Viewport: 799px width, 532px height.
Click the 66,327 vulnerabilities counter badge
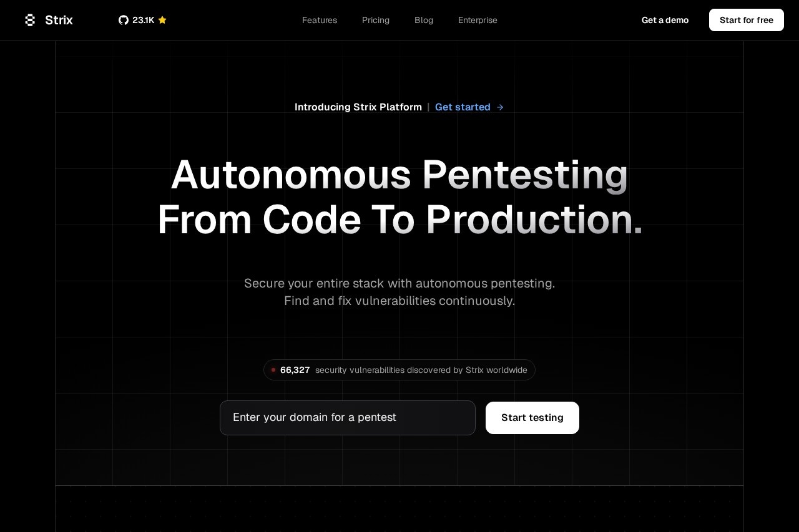click(x=399, y=370)
